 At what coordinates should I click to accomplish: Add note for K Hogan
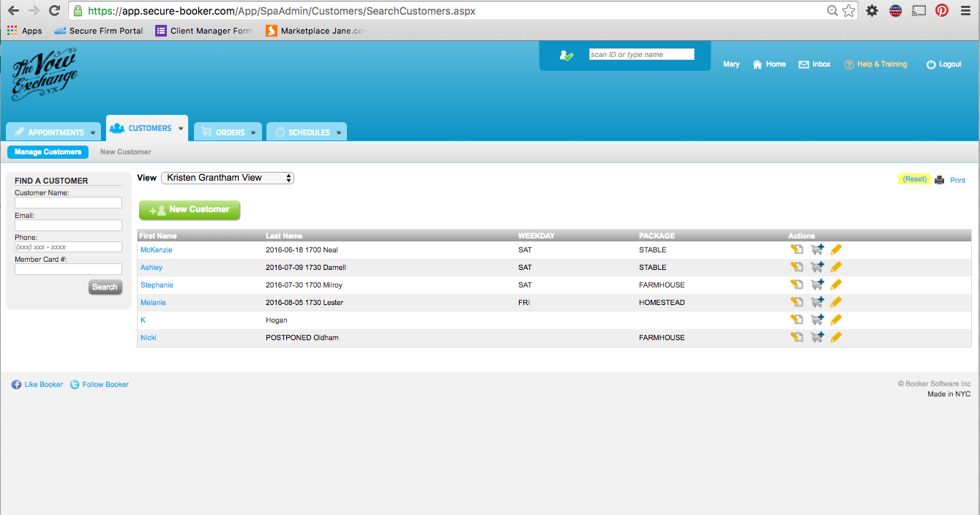[x=796, y=320]
